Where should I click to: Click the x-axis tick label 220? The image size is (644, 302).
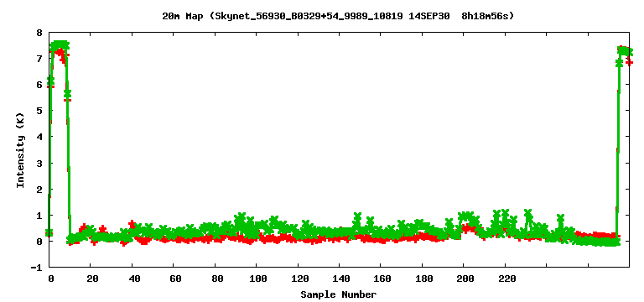point(507,279)
